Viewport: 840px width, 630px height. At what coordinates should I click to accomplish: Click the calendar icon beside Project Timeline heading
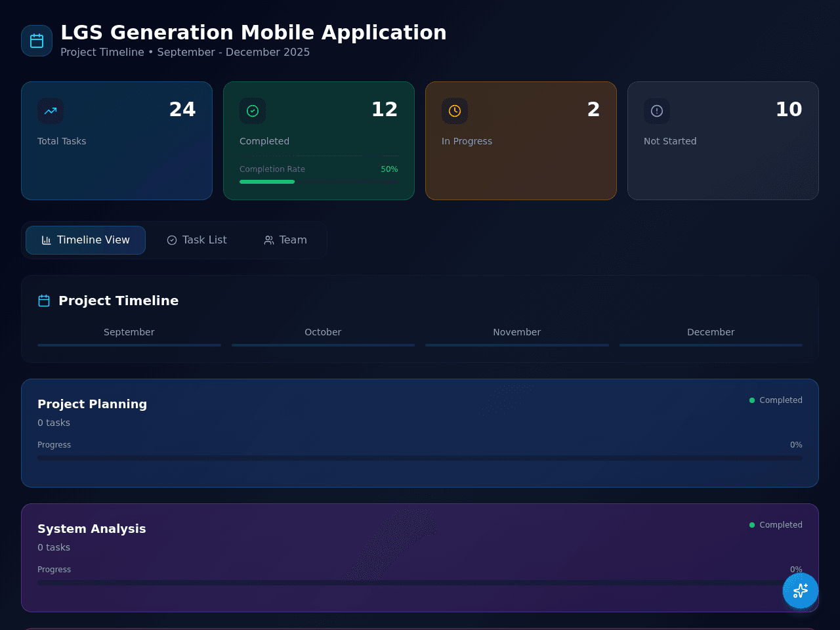[x=44, y=301]
